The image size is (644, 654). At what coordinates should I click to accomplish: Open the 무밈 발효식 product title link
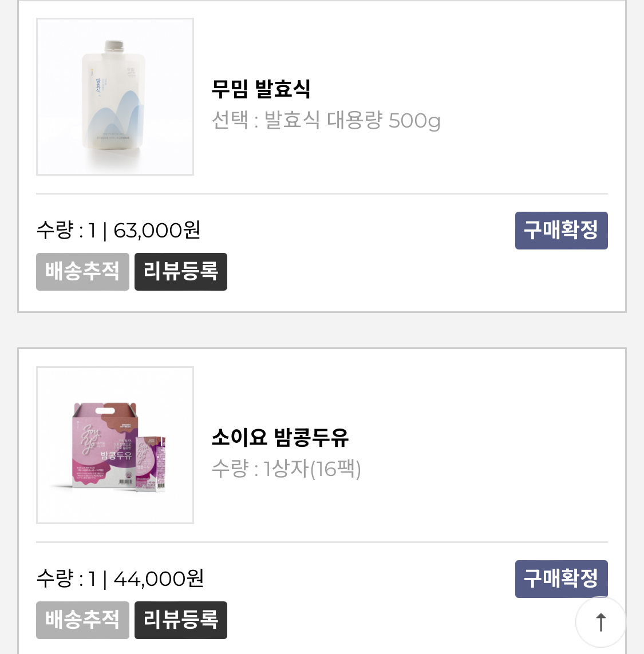click(261, 89)
